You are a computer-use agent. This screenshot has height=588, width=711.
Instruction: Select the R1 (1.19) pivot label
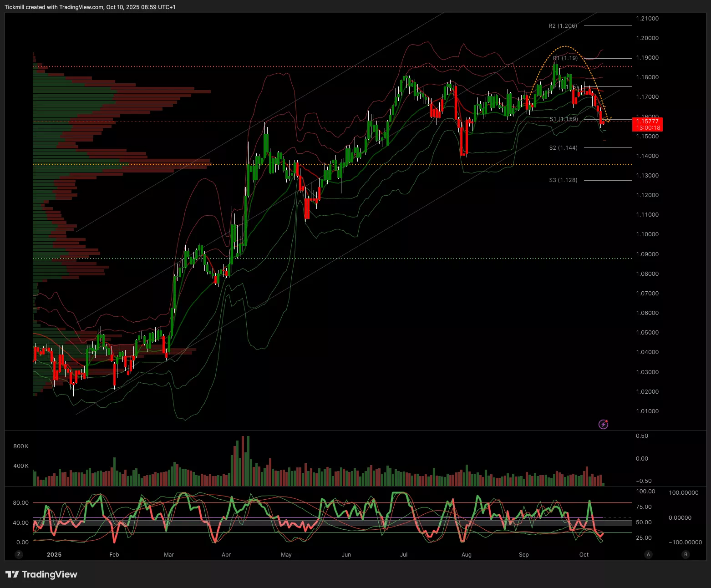click(565, 58)
